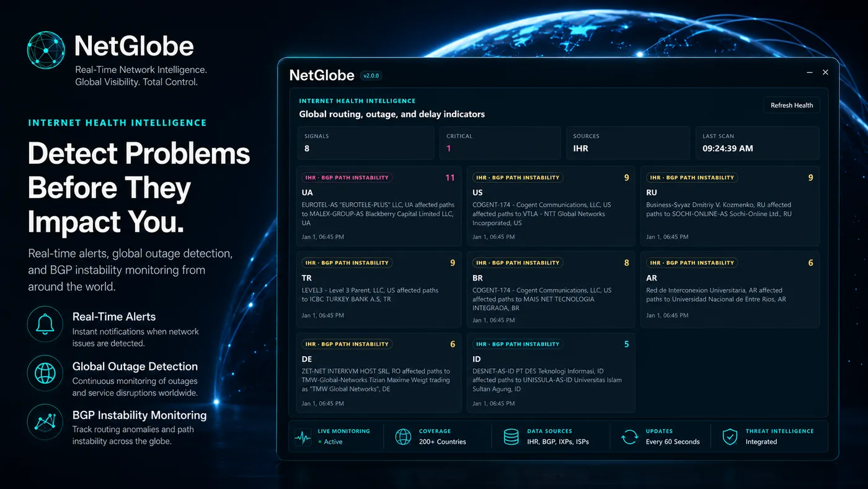Click the NetGlobe title inside app window

[321, 76]
